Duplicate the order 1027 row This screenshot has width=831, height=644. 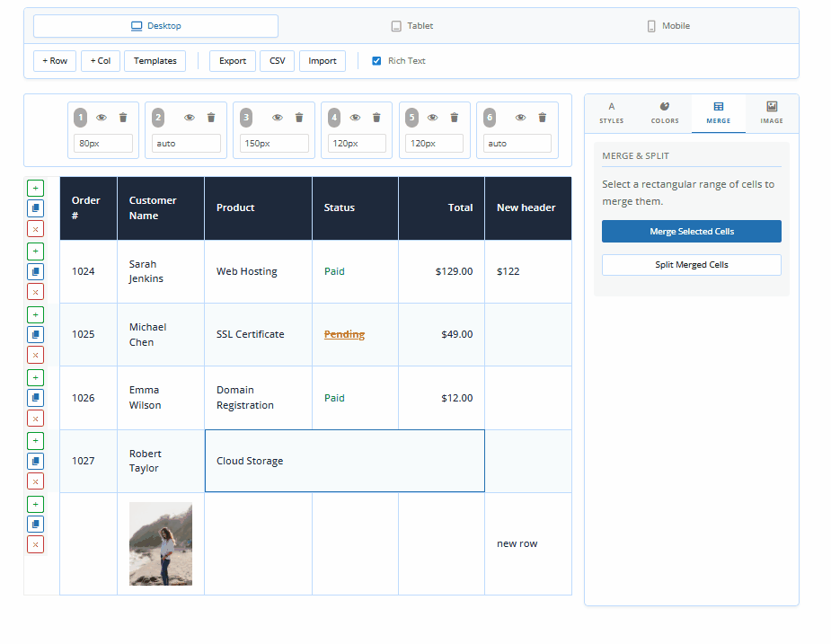[35, 461]
